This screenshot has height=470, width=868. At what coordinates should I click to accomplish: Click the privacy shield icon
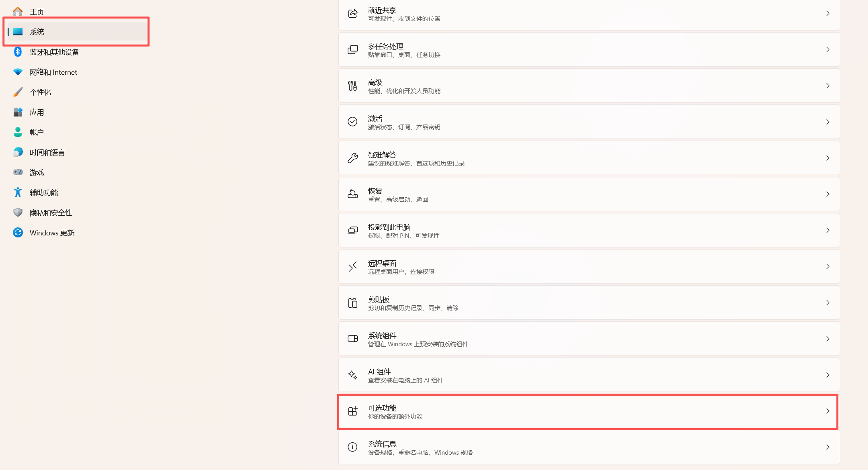18,213
